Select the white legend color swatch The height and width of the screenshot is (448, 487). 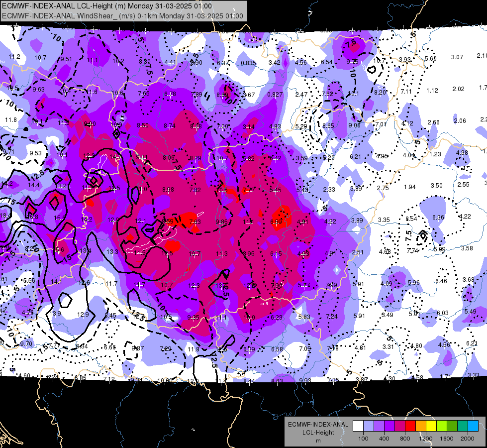coord(358,426)
